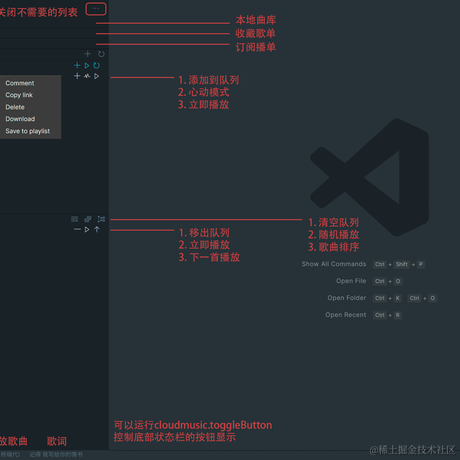Click the Open Folder label
Screen dimensions: 460x460
point(347,298)
